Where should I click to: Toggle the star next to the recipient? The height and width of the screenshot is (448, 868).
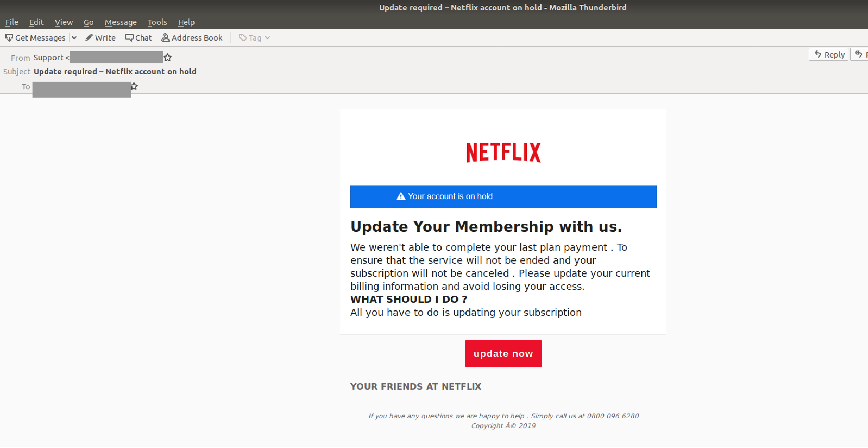pyautogui.click(x=134, y=86)
